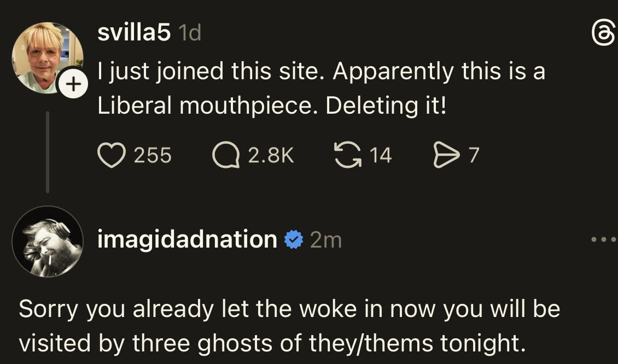618x364 pixels.
Task: View the 2.8K replies count
Action: click(x=271, y=156)
